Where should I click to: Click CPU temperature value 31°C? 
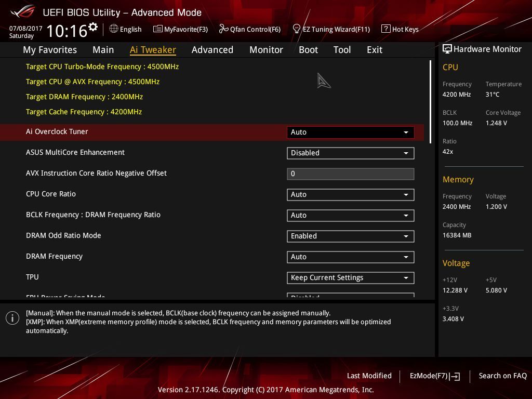(x=493, y=95)
